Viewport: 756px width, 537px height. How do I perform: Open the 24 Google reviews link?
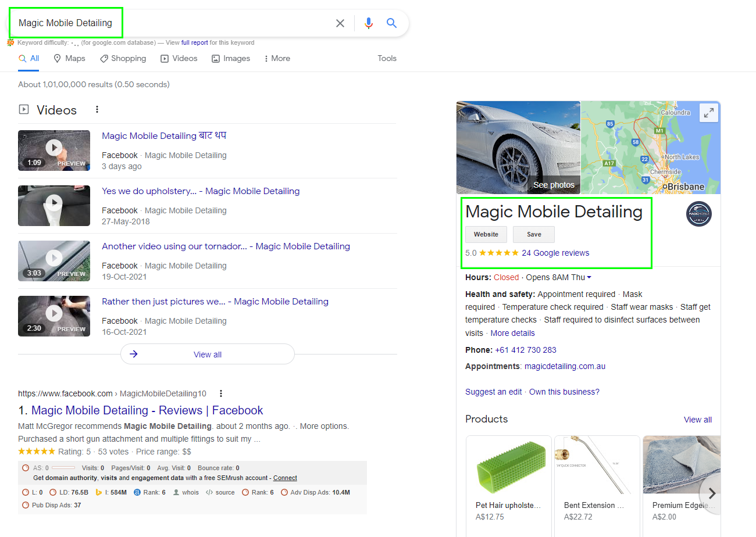pos(555,253)
